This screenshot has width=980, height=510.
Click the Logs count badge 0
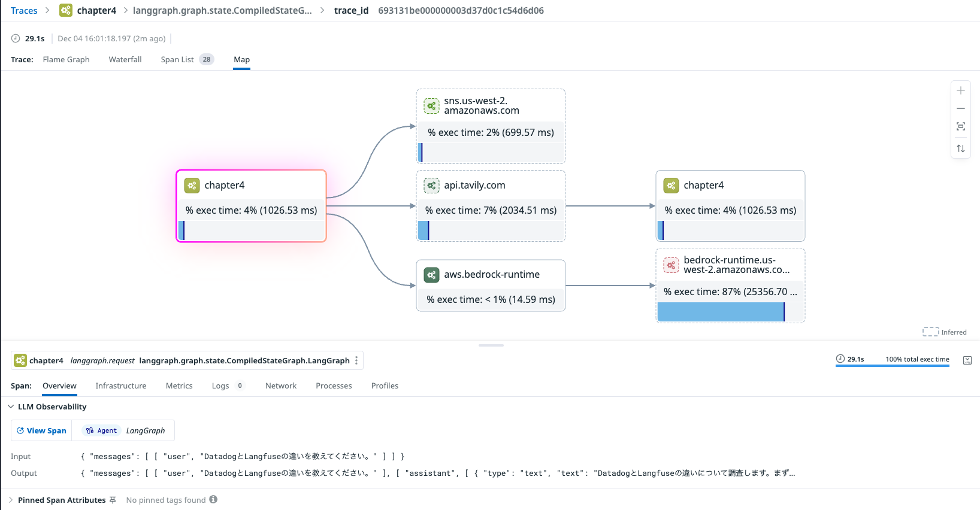(x=240, y=385)
